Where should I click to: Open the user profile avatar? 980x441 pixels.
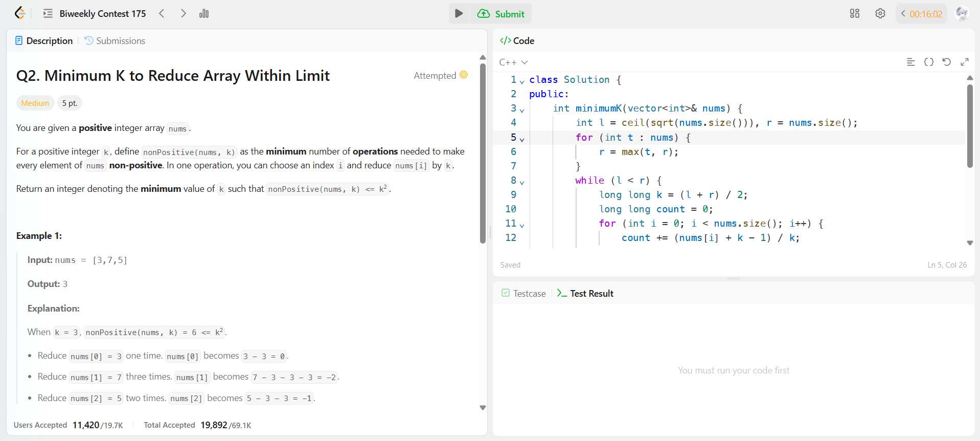pos(962,14)
